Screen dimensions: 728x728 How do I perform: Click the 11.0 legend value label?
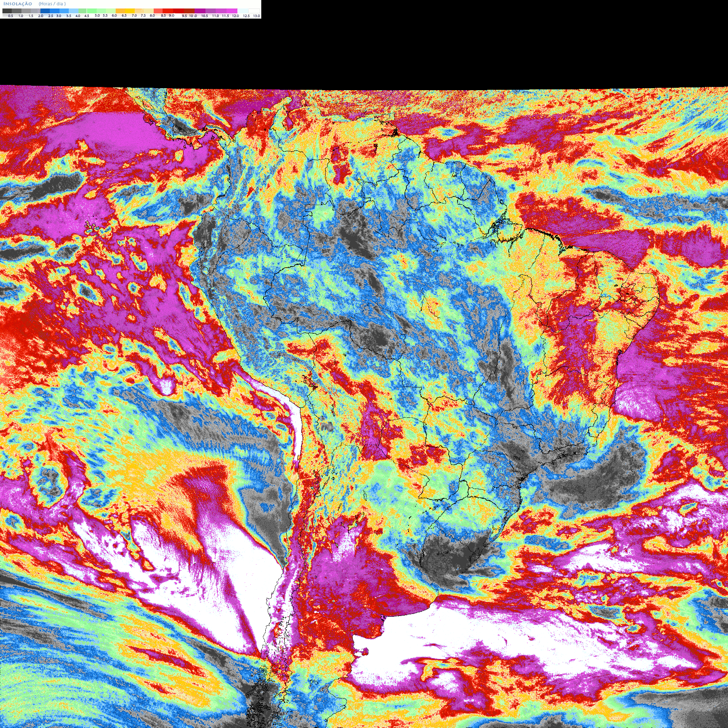[x=216, y=16]
